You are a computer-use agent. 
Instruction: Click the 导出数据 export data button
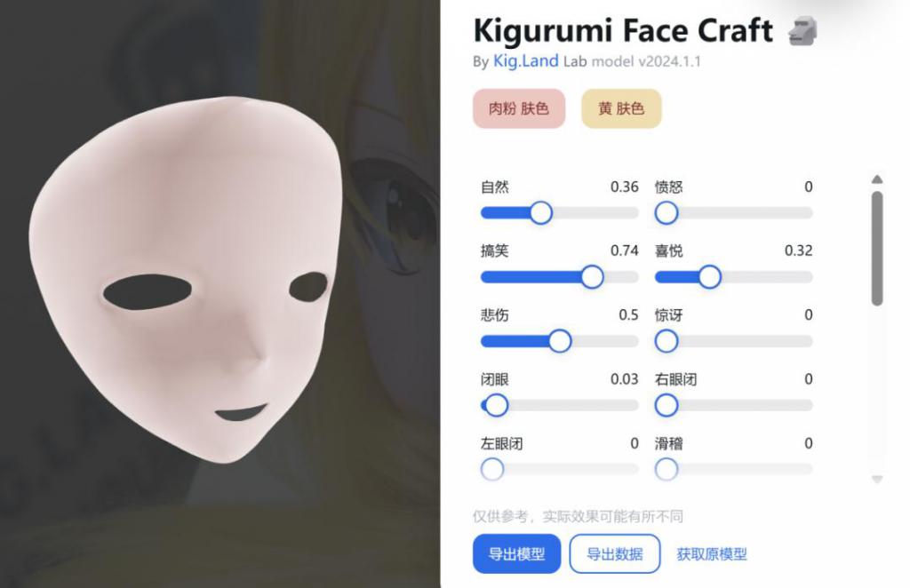(615, 553)
